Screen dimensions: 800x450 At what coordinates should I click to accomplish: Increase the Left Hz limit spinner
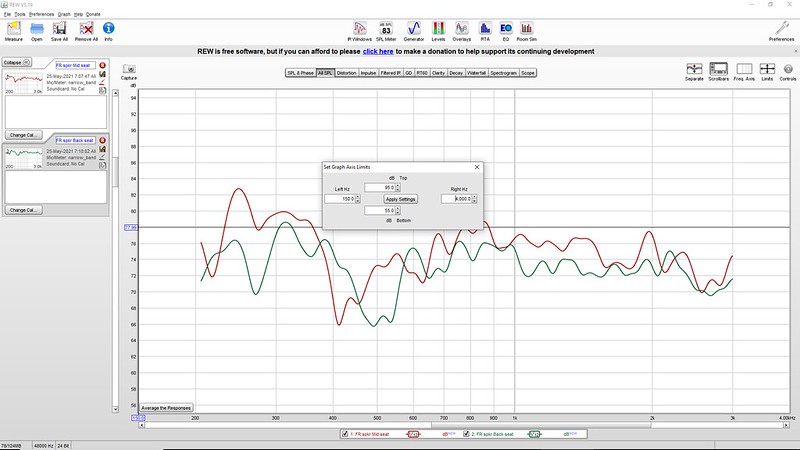(358, 197)
